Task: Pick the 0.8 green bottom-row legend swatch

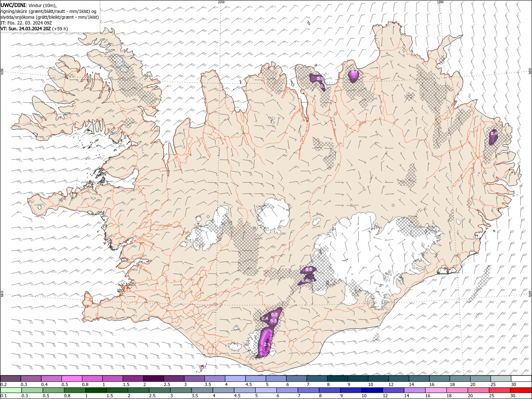Action: point(74,390)
